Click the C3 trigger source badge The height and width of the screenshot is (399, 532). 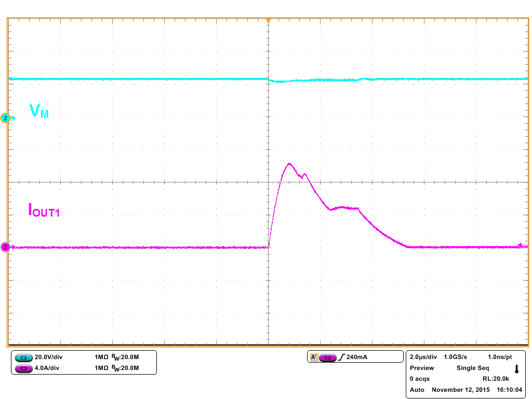pos(328,357)
